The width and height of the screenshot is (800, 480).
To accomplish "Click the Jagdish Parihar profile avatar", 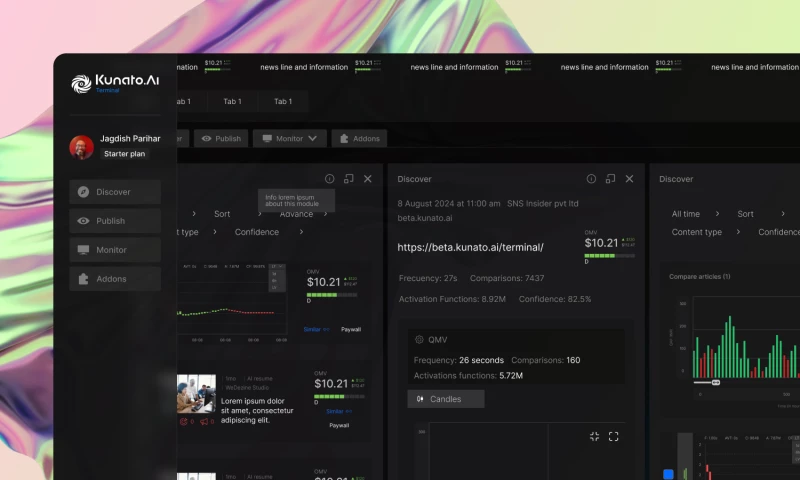I will click(81, 147).
